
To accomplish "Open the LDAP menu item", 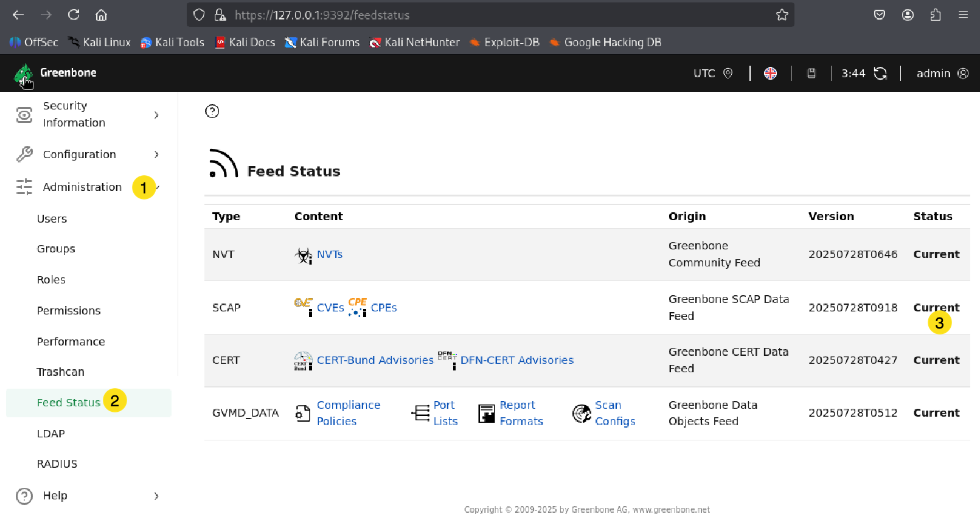I will pos(50,434).
